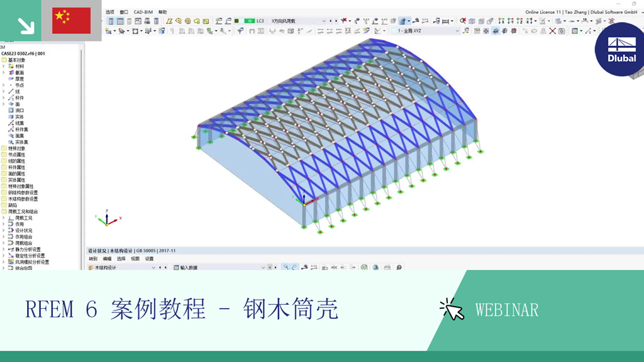Image resolution: width=644 pixels, height=362 pixels.
Task: Toggle the tables panel view button
Action: coord(120,21)
